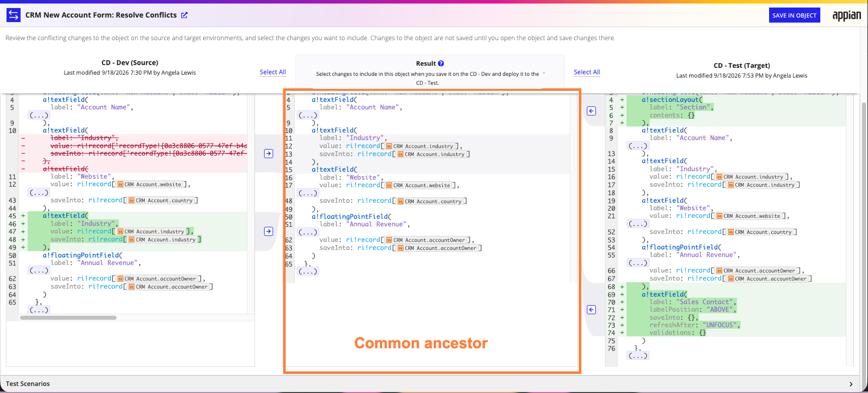Click "ABOVE" labelPosition value in target pane
868x393 pixels.
[x=720, y=309]
